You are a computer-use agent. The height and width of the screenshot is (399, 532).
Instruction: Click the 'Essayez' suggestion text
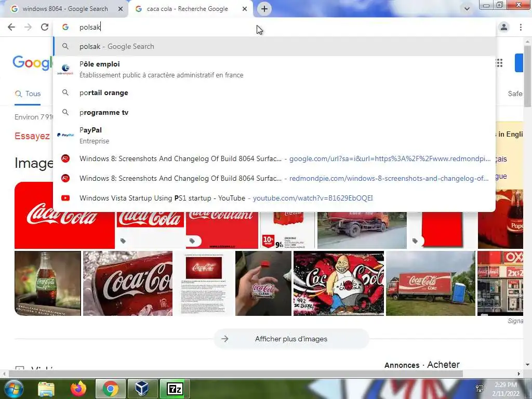32,136
